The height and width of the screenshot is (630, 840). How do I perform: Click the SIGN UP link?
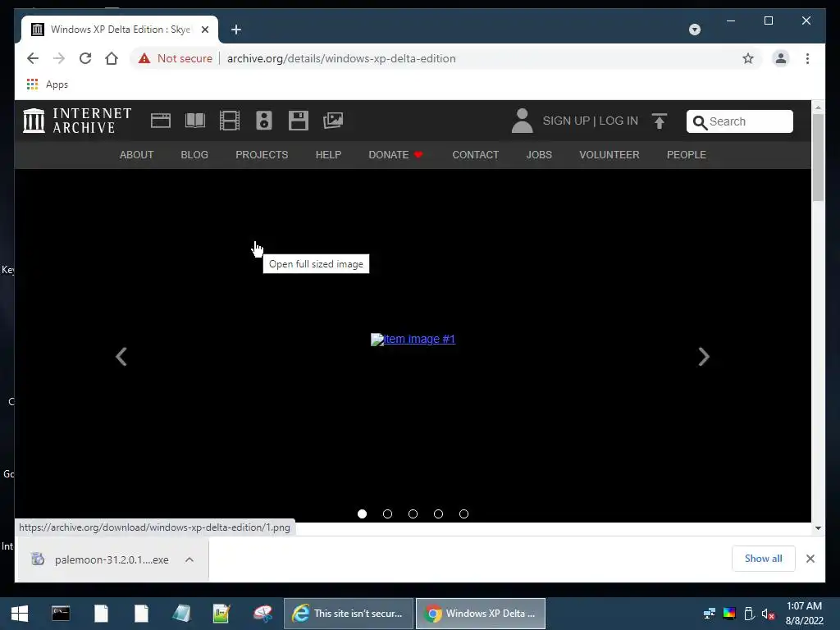pyautogui.click(x=566, y=121)
